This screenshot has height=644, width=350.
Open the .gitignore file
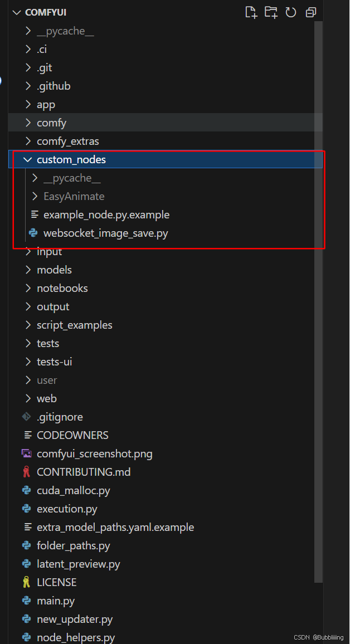pyautogui.click(x=60, y=417)
